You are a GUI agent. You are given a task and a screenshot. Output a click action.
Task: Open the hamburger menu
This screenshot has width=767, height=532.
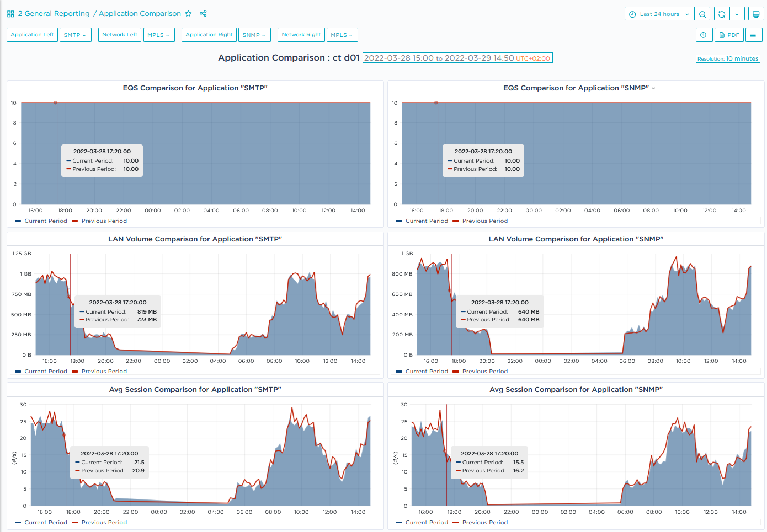[753, 35]
